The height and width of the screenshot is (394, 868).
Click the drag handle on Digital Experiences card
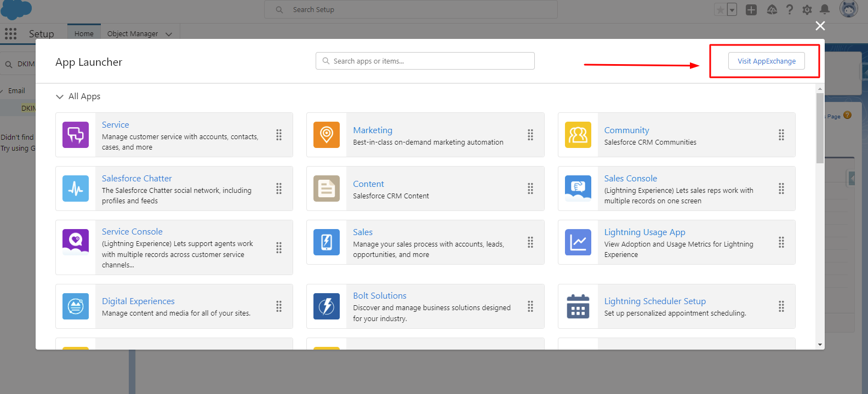279,306
